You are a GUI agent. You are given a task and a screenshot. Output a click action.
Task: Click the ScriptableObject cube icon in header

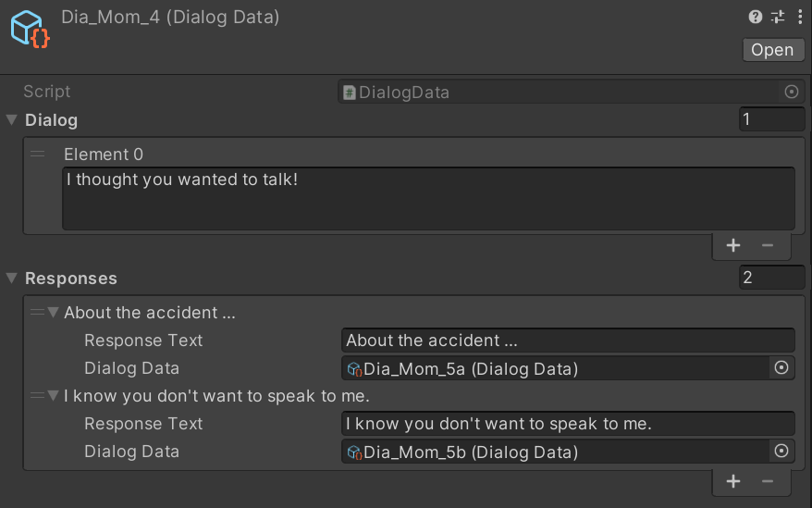pos(30,30)
